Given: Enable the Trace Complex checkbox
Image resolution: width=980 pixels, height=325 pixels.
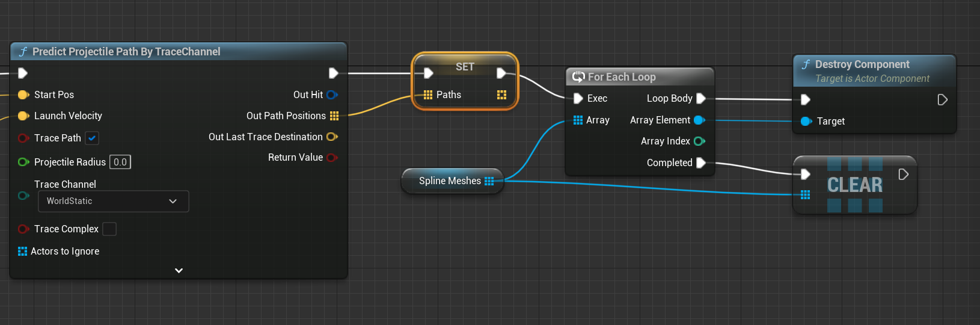Looking at the screenshot, I should pos(109,229).
